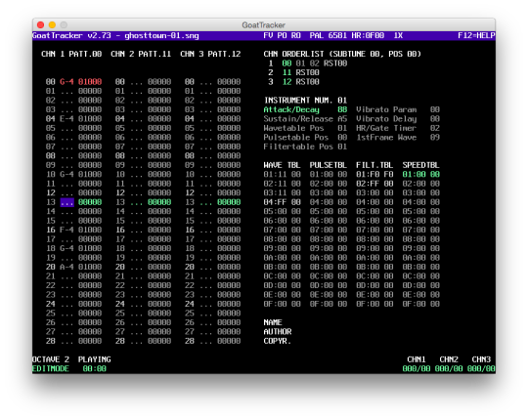Image resolution: width=528 pixels, height=420 pixels.
Task: Select orderlist entry 12 of channel 3
Action: click(286, 82)
